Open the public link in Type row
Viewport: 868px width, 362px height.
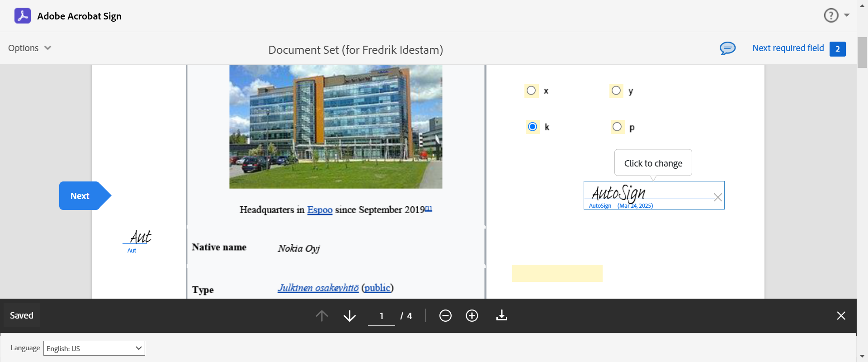(377, 288)
